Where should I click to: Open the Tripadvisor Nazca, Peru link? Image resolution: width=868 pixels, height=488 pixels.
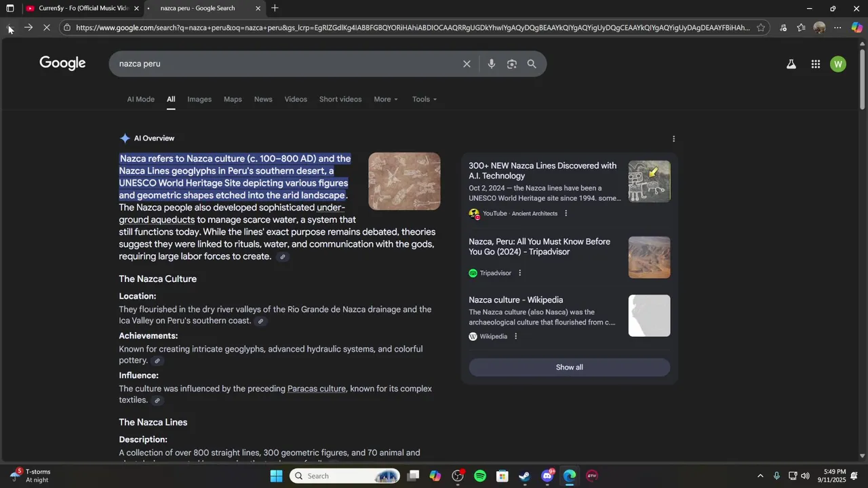(x=539, y=247)
